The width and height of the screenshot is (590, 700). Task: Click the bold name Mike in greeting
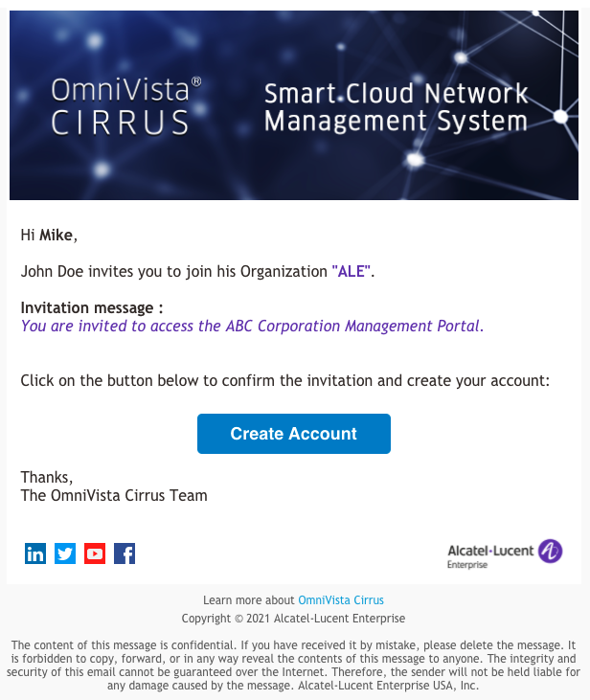(x=56, y=235)
